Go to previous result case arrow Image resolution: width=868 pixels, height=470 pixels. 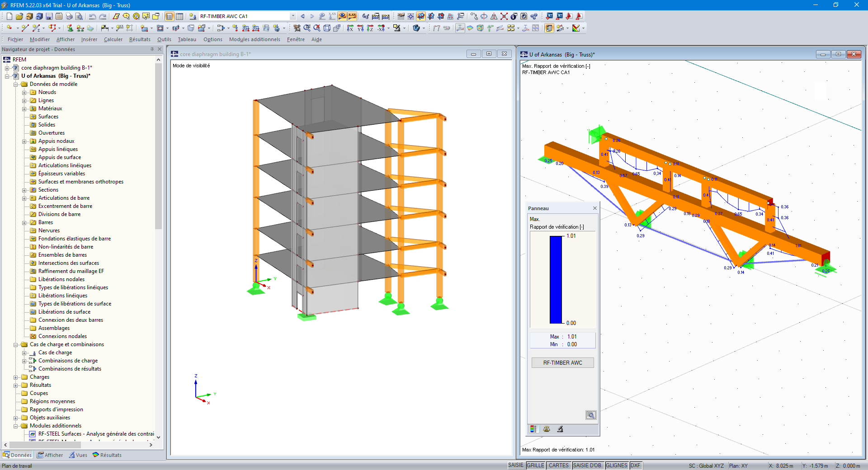tap(302, 16)
